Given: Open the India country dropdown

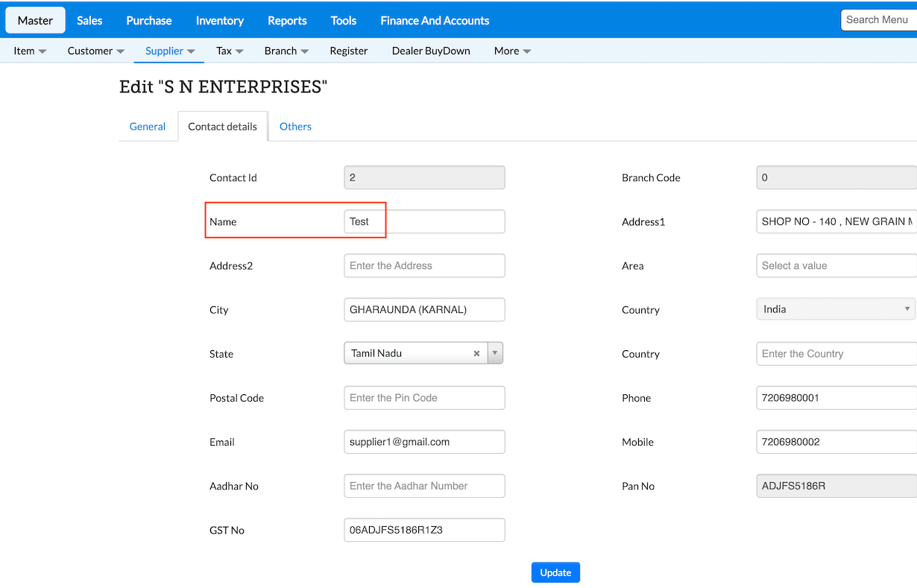Looking at the screenshot, I should (x=836, y=309).
